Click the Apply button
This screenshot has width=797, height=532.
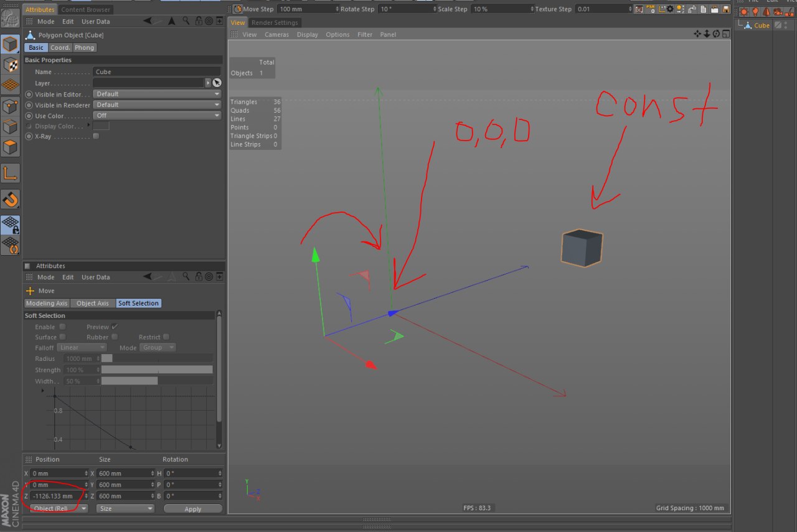pos(193,508)
